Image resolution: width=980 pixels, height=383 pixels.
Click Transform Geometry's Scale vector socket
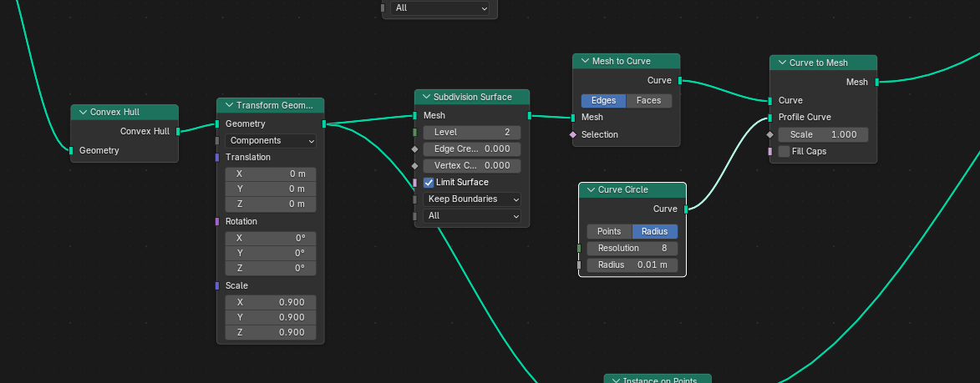217,285
